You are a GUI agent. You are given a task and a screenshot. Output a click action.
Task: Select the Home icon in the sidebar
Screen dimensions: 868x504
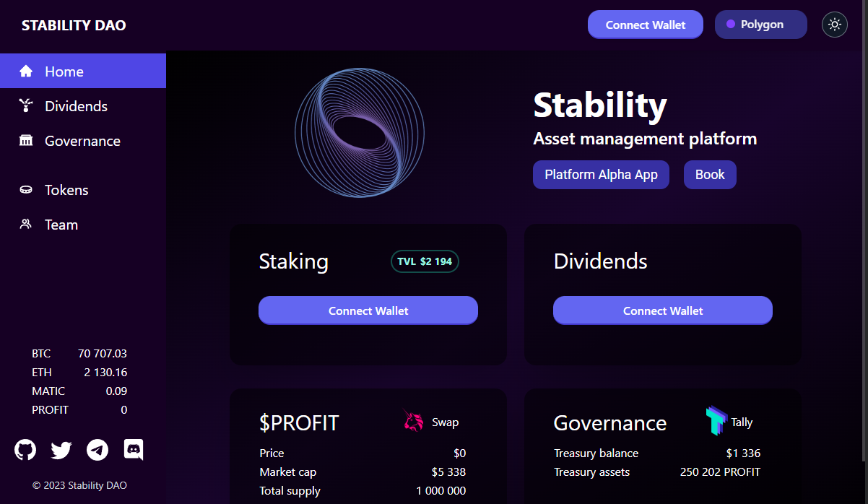click(x=27, y=71)
